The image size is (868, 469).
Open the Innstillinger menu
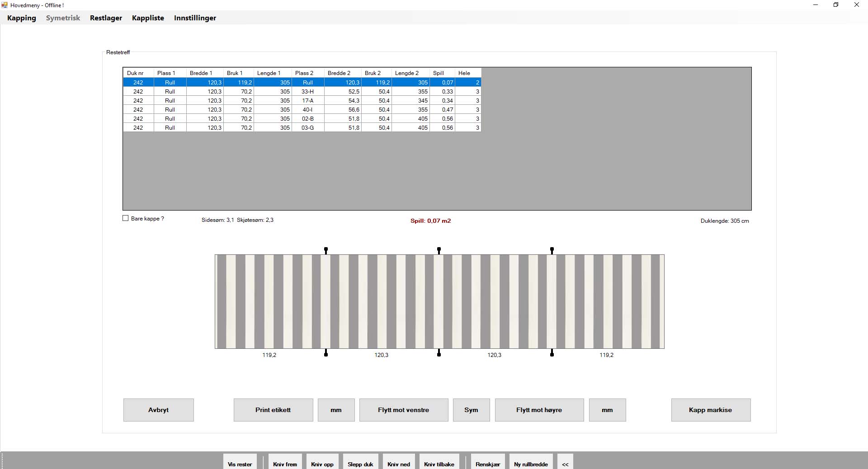[195, 18]
